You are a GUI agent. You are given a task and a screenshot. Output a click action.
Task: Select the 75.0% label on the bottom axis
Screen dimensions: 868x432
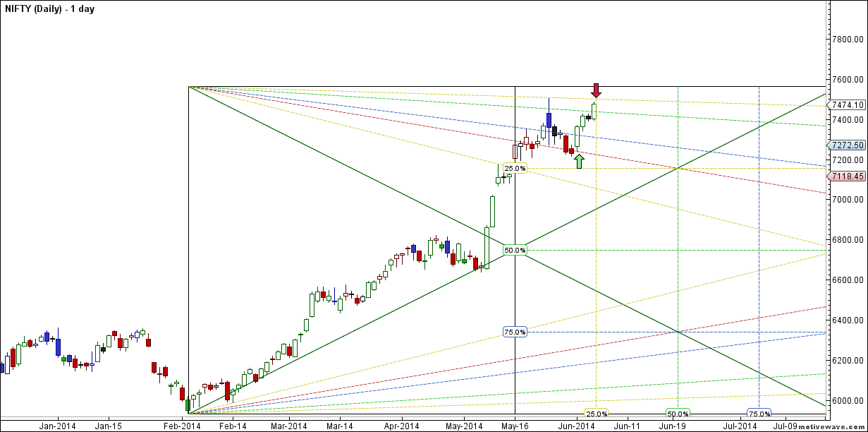click(x=759, y=414)
